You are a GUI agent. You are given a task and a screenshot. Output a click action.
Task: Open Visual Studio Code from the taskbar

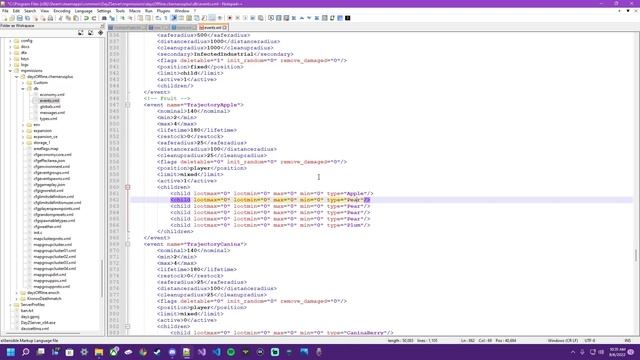[216, 352]
